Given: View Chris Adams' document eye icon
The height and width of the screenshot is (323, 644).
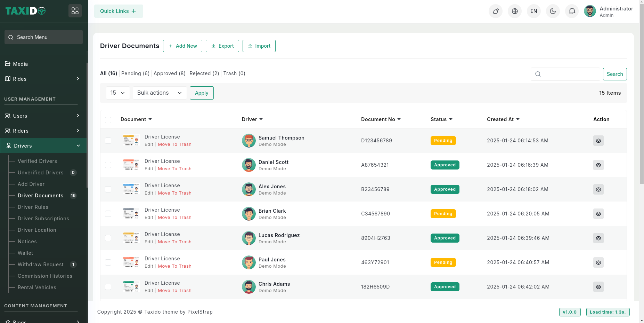Looking at the screenshot, I should [598, 287].
